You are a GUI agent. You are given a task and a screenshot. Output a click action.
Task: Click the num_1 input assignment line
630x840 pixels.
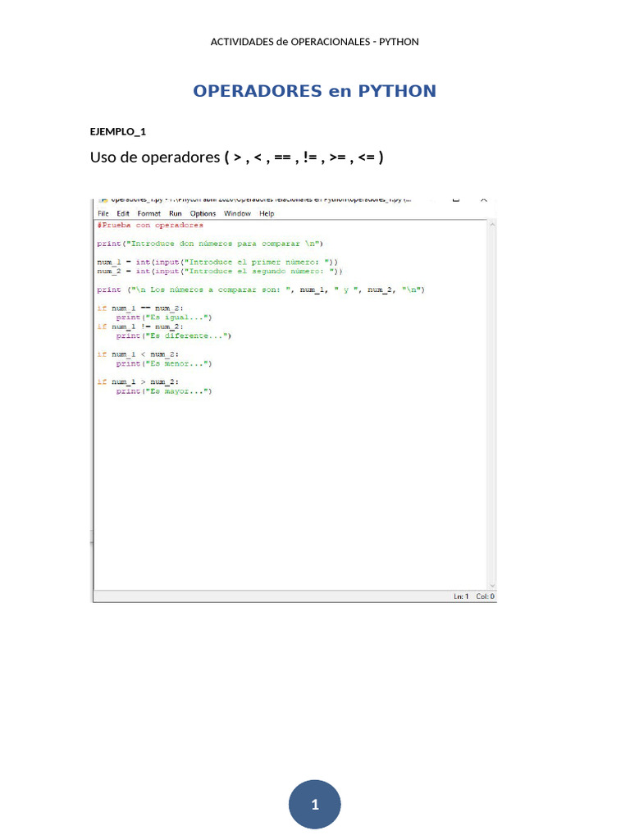coord(217,262)
